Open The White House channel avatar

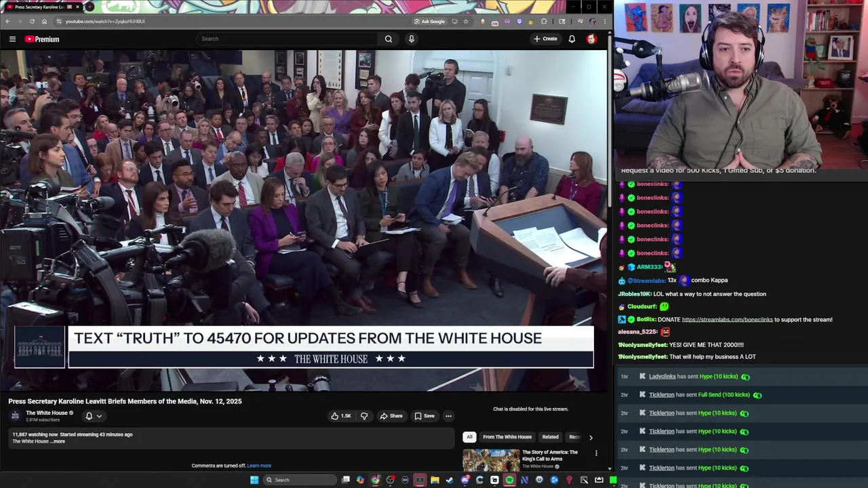pos(15,415)
